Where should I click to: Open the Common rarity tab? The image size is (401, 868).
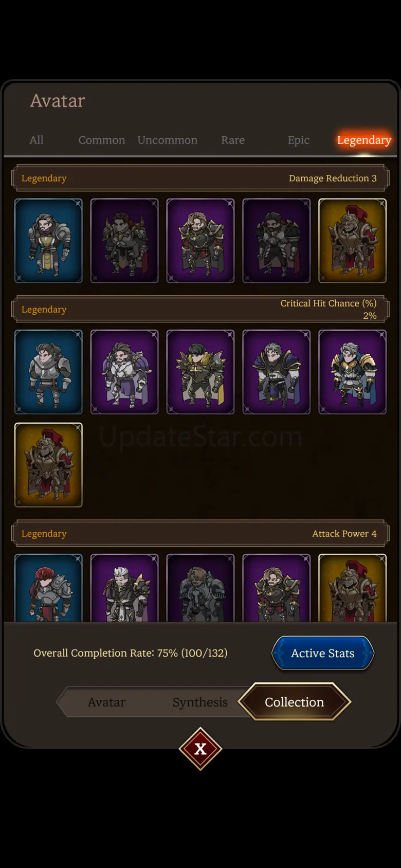click(102, 140)
